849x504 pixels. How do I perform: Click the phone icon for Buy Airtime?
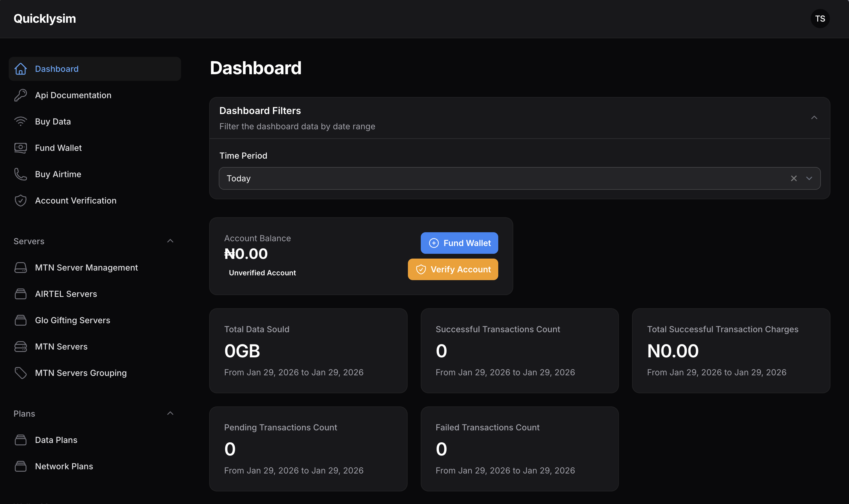point(20,174)
